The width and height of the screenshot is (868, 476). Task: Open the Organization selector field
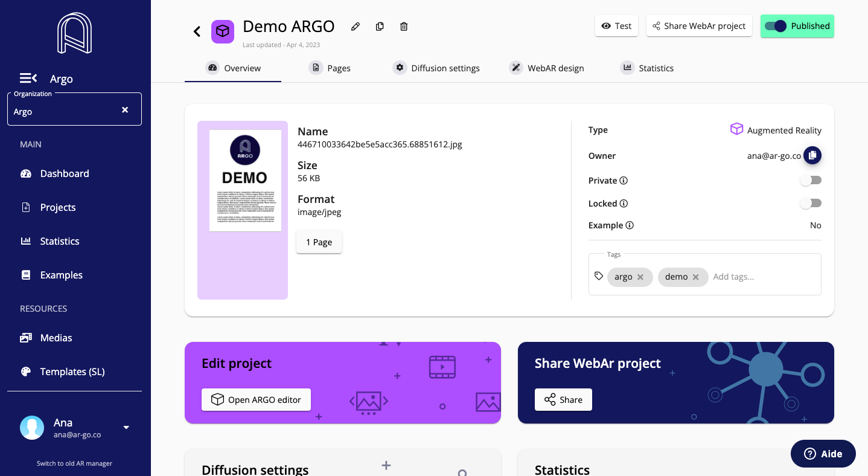(x=74, y=109)
